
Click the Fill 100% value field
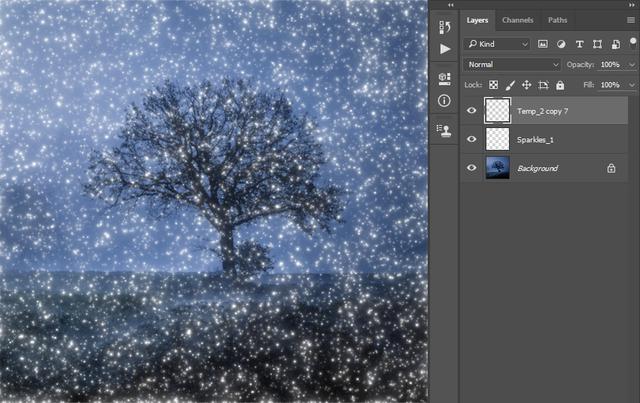pos(611,85)
